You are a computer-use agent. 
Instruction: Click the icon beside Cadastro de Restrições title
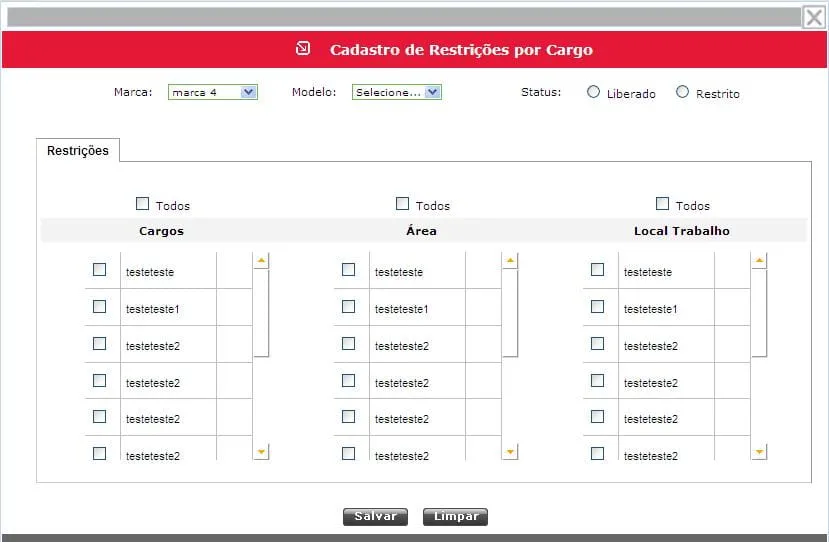(304, 49)
